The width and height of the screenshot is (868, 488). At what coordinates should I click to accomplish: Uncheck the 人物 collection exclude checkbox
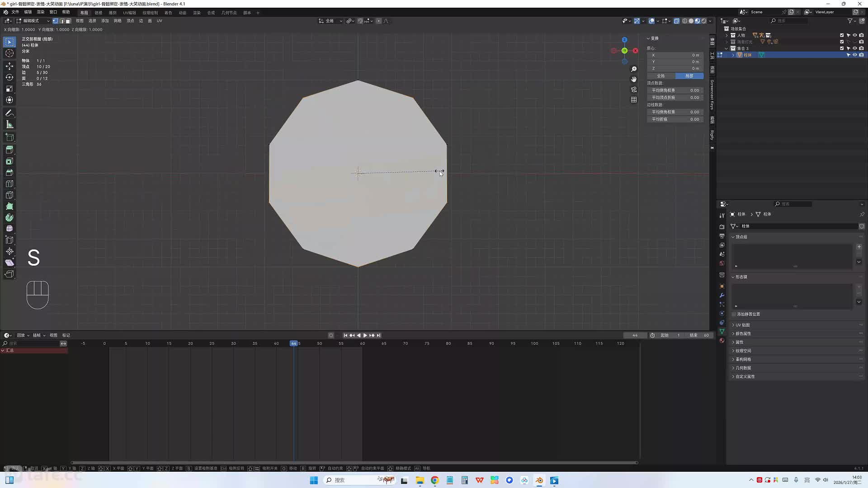click(x=842, y=35)
